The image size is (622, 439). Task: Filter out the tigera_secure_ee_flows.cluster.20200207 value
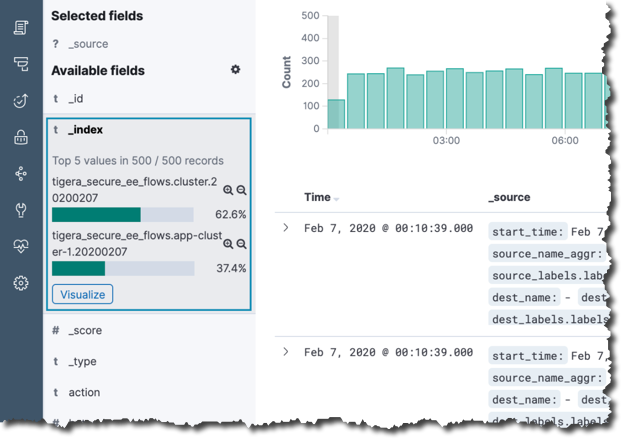pyautogui.click(x=241, y=190)
